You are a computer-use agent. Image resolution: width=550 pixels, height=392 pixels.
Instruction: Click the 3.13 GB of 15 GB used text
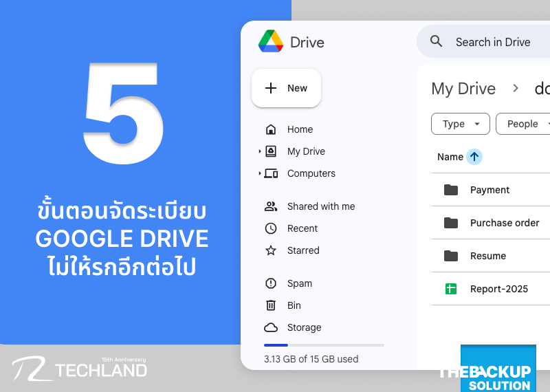(x=311, y=359)
